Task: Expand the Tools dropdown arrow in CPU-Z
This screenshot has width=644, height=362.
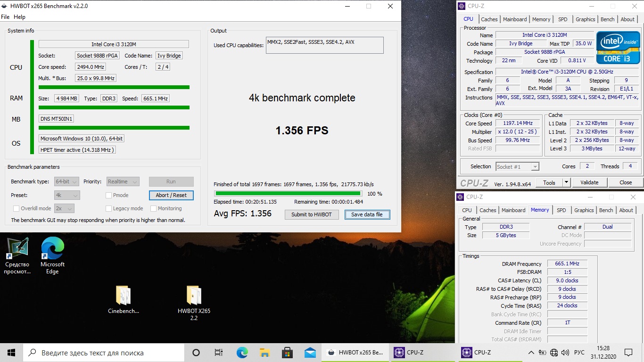Action: [x=566, y=182]
